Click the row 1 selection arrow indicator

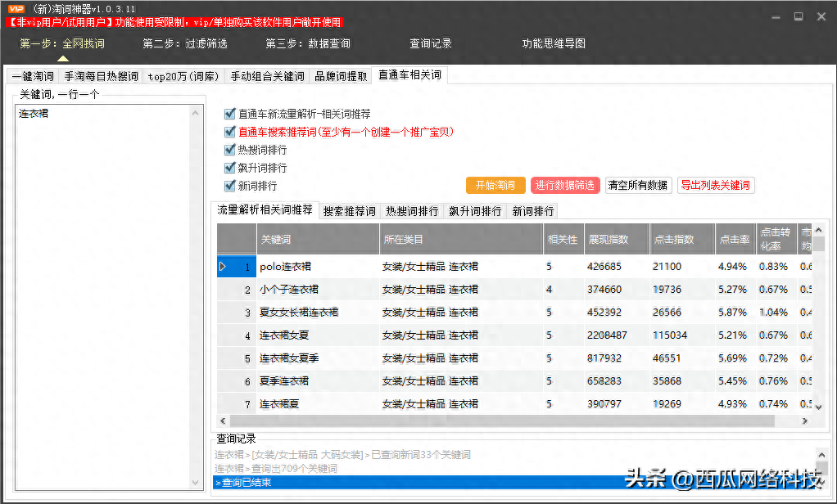223,267
